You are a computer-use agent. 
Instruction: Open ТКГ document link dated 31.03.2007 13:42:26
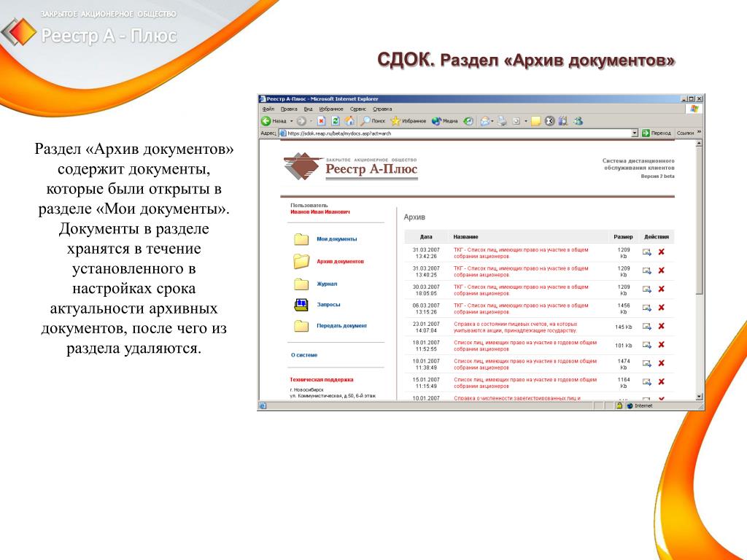click(x=521, y=253)
